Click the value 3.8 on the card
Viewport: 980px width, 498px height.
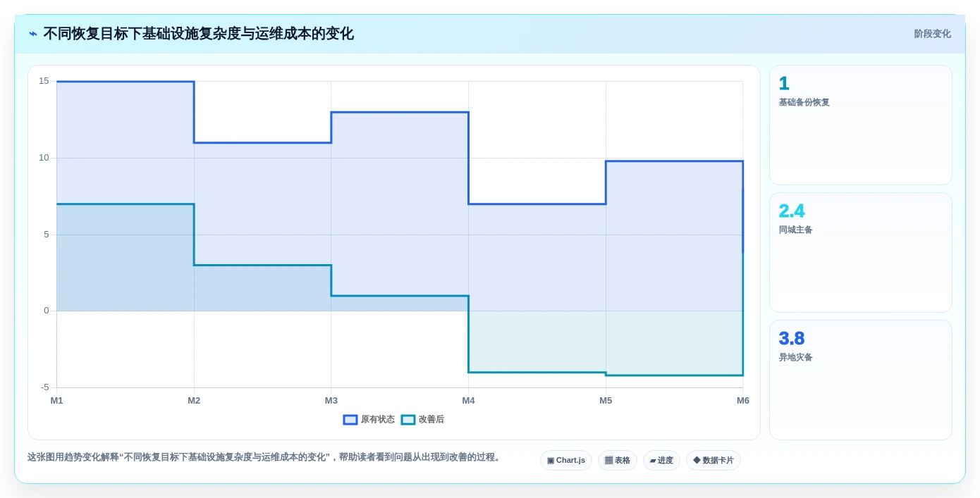pos(792,339)
